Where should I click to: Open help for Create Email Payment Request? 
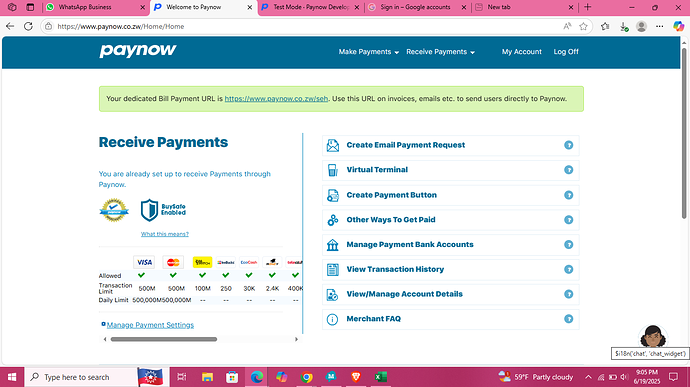(x=569, y=145)
